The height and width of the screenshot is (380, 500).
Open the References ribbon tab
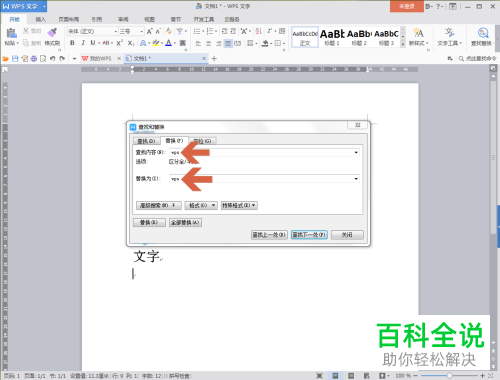[97, 19]
